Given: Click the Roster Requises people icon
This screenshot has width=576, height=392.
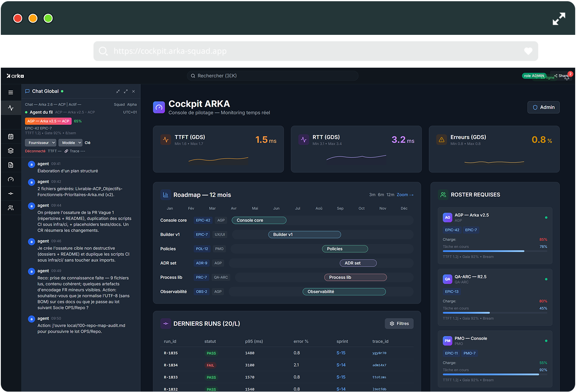Looking at the screenshot, I should coord(443,195).
